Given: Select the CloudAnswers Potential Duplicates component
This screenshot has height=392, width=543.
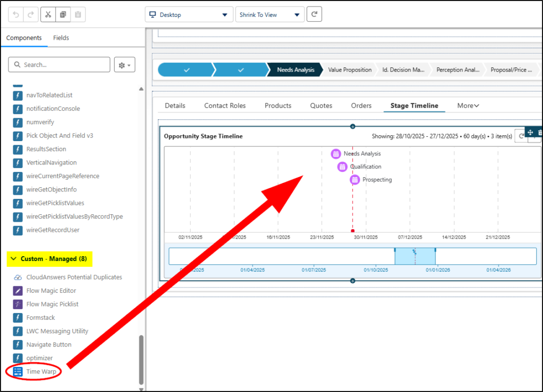Looking at the screenshot, I should click(x=74, y=277).
